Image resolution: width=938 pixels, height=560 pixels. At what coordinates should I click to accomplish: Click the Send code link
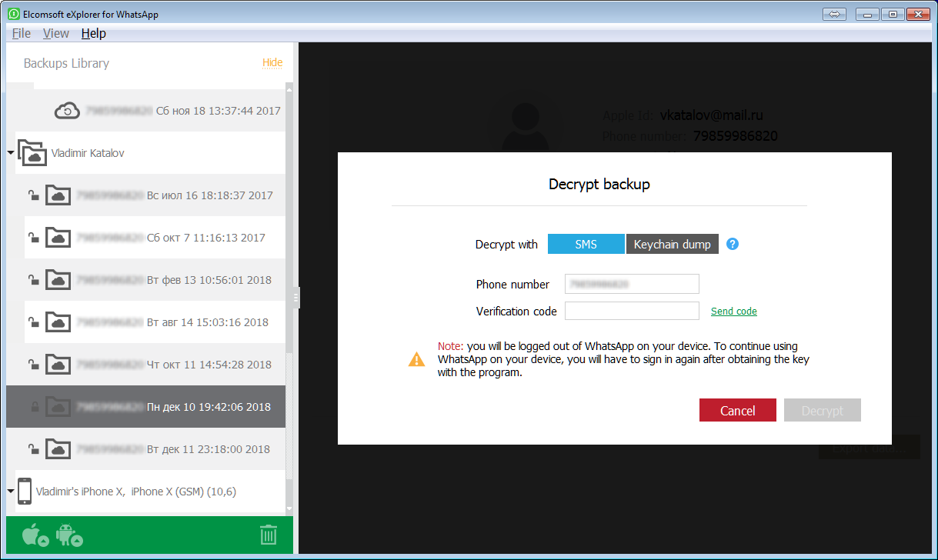[734, 312]
